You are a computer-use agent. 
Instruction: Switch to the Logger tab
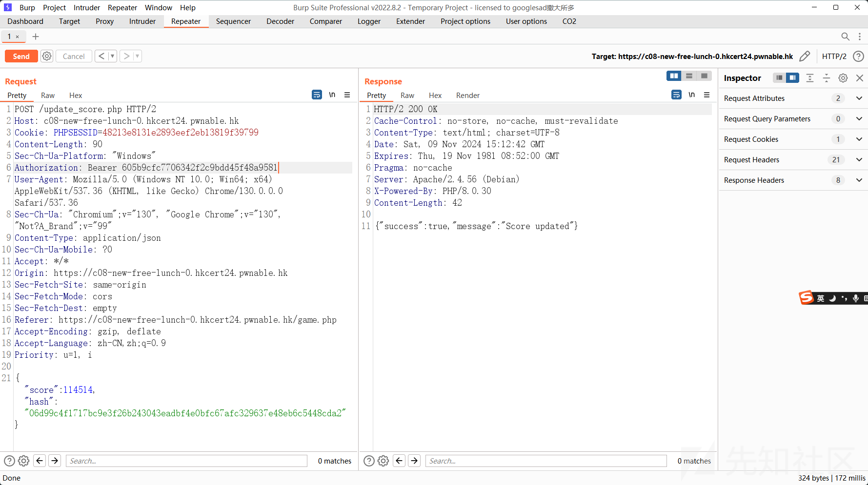click(369, 21)
